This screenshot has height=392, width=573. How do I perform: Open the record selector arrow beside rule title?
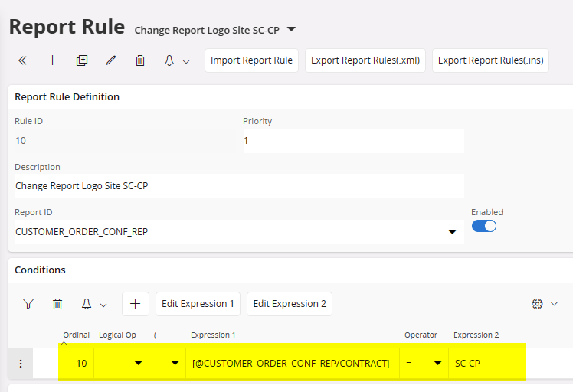[291, 30]
